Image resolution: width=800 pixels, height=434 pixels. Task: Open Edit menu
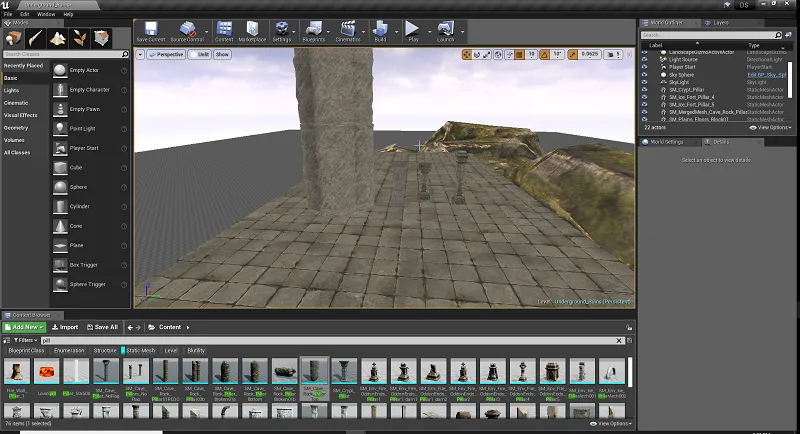(24, 14)
